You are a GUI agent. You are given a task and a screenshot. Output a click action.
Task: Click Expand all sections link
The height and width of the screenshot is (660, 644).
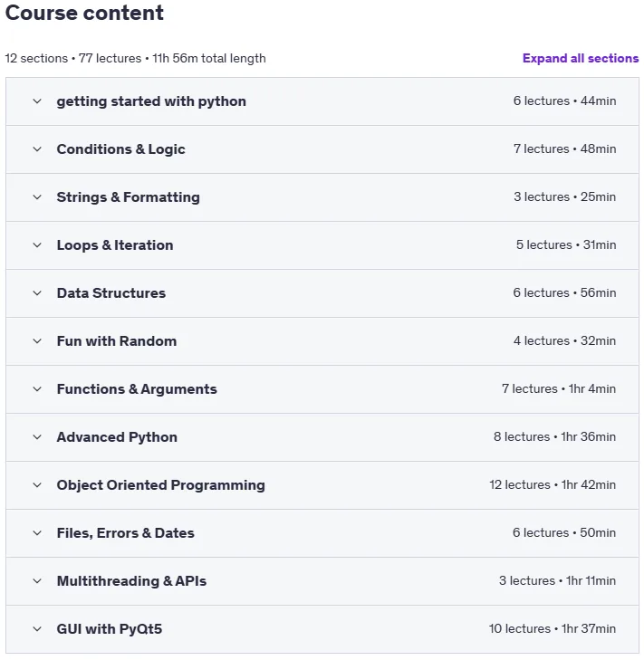click(581, 58)
